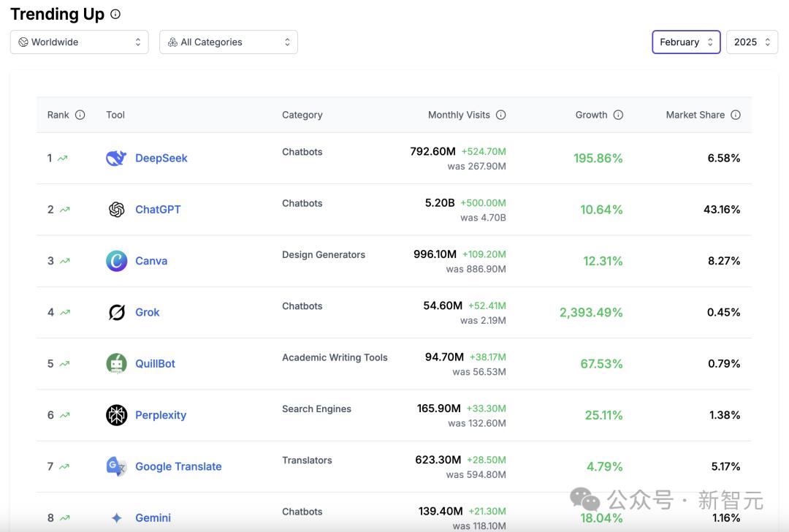Click the Tool column header
The height and width of the screenshot is (532, 789).
(x=115, y=115)
